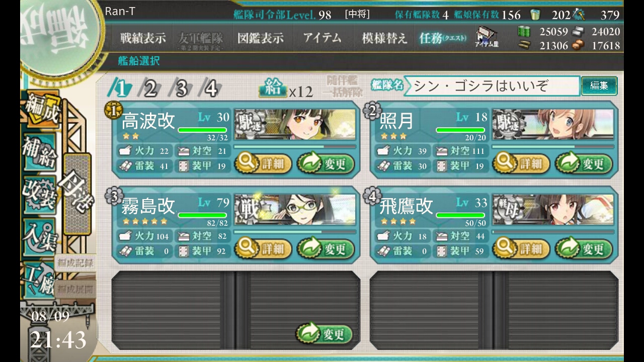644x362 pixels.
Task: Open the 改装 remodel sidebar icon
Action: point(39,194)
